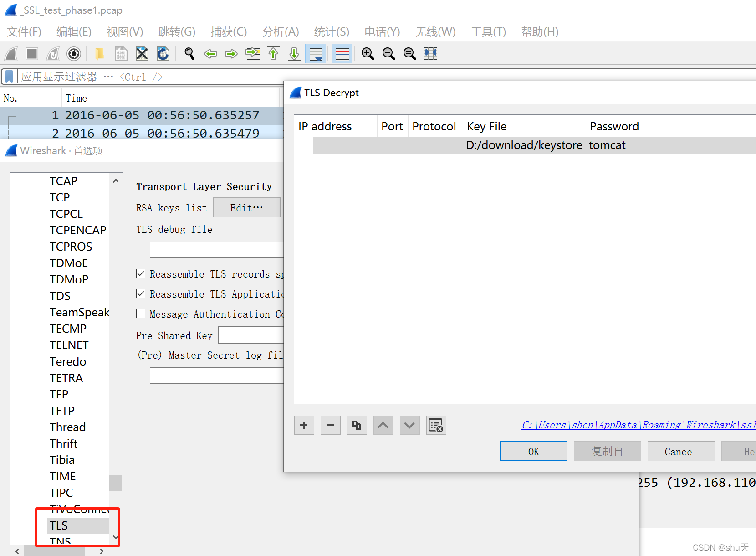Click Edit next to RSA keys list
This screenshot has height=556, width=756.
tap(246, 208)
